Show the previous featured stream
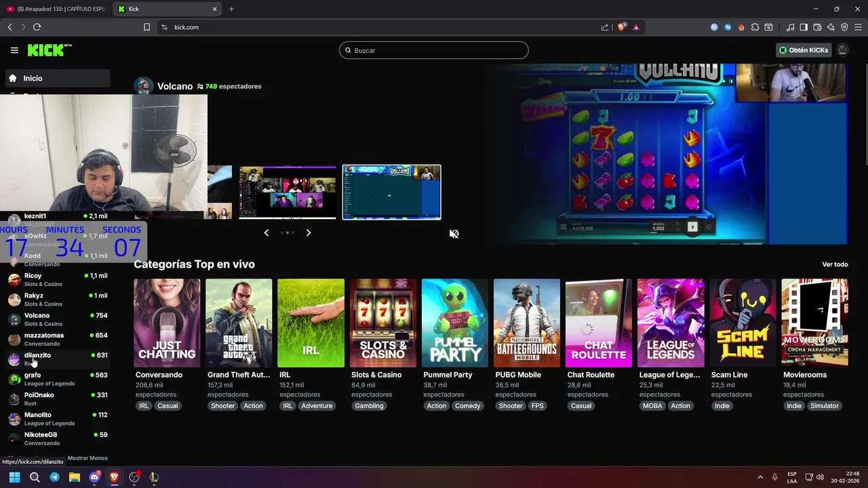 coord(266,232)
